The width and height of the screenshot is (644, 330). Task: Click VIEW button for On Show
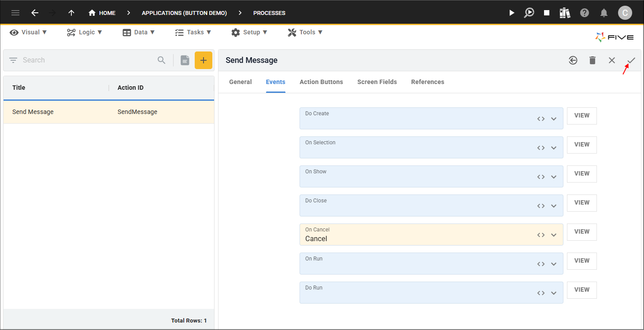point(582,174)
